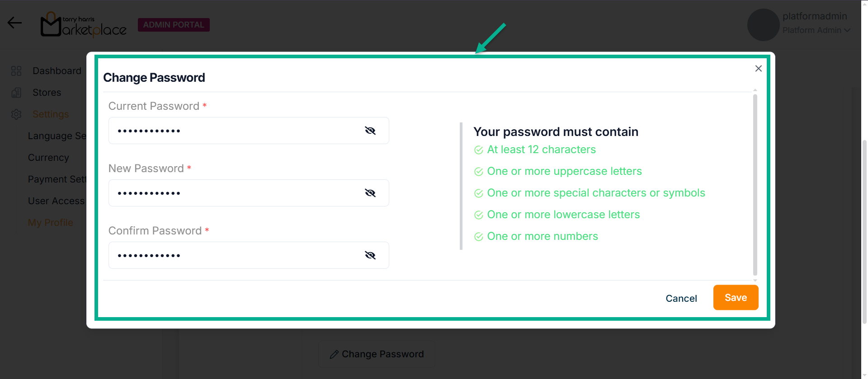Focus the Confirm Password field
The height and width of the screenshot is (379, 868).
point(235,255)
